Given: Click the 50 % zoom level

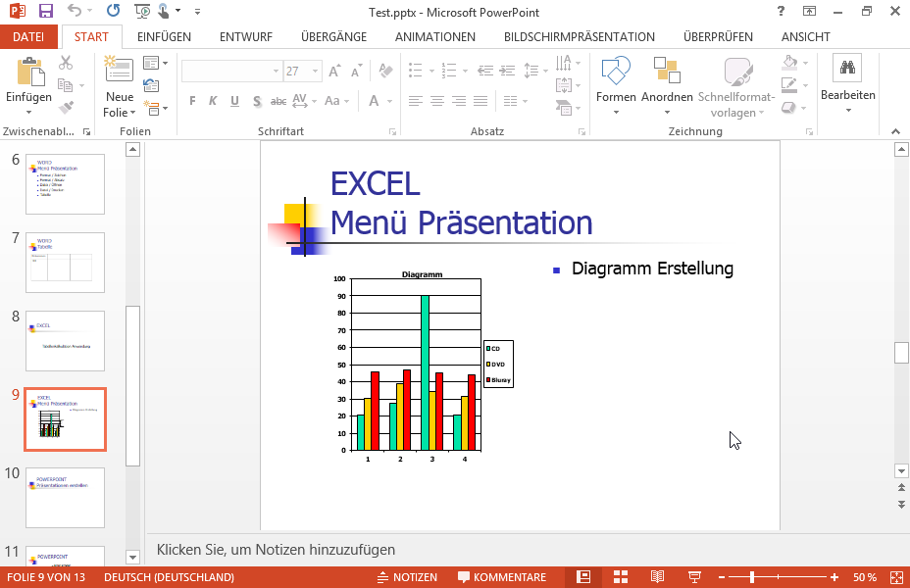Looking at the screenshot, I should [x=865, y=577].
